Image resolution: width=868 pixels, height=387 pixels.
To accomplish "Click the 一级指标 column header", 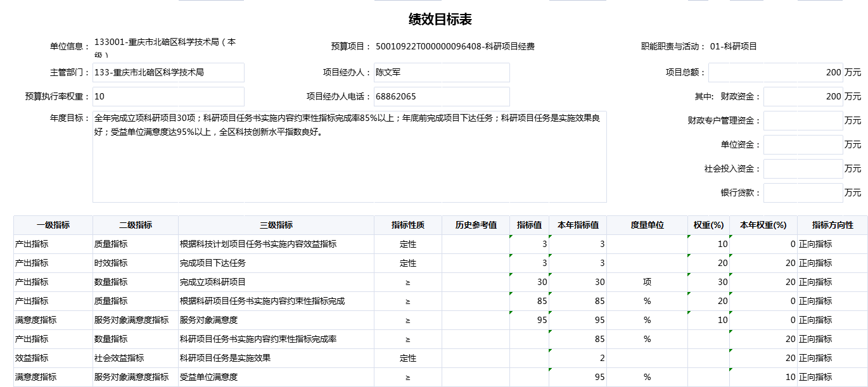I will click(53, 225).
